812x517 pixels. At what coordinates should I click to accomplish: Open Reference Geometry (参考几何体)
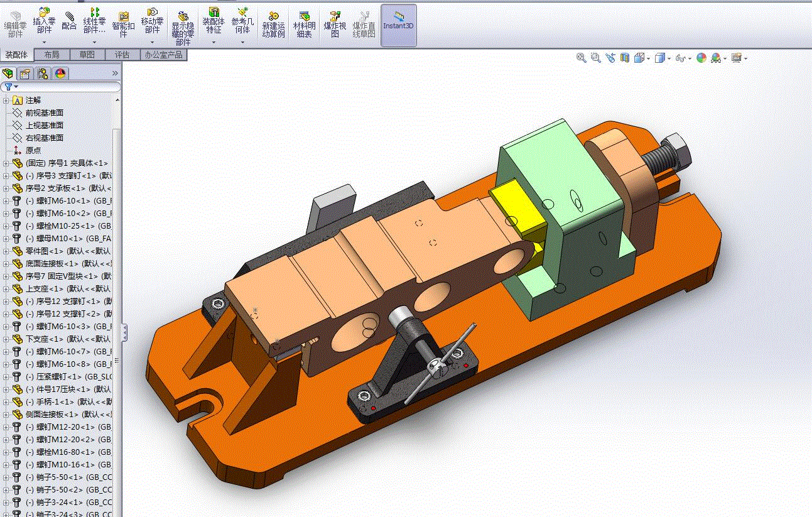pos(242,21)
